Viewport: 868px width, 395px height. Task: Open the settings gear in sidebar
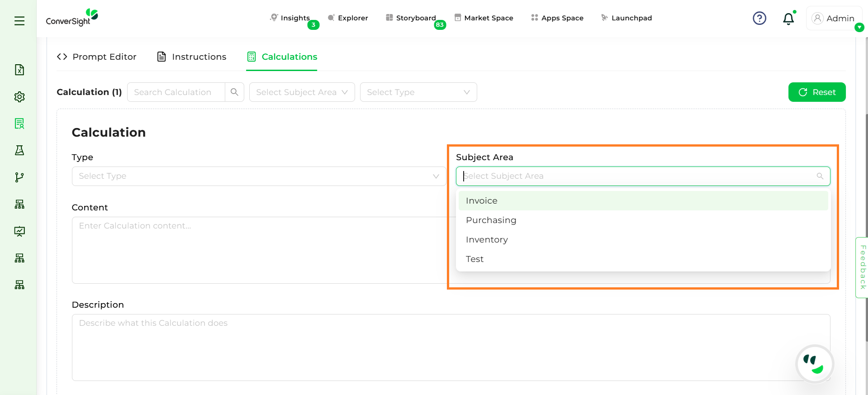[x=19, y=97]
